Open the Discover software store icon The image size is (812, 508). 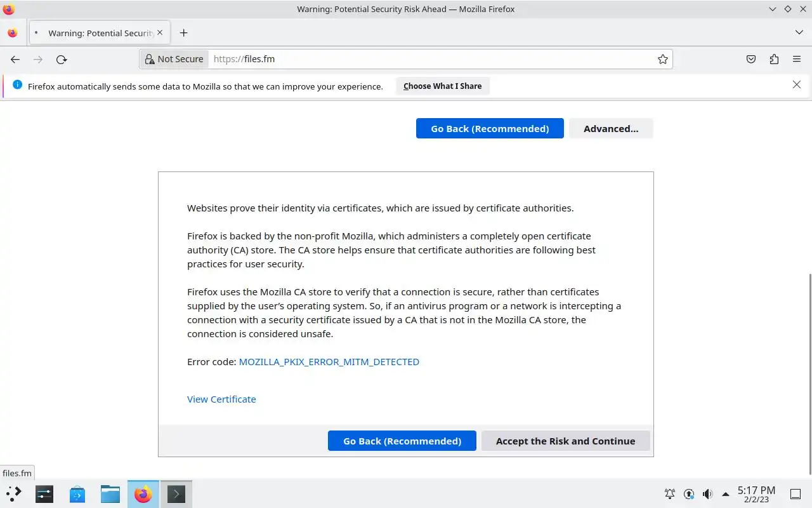tap(77, 493)
